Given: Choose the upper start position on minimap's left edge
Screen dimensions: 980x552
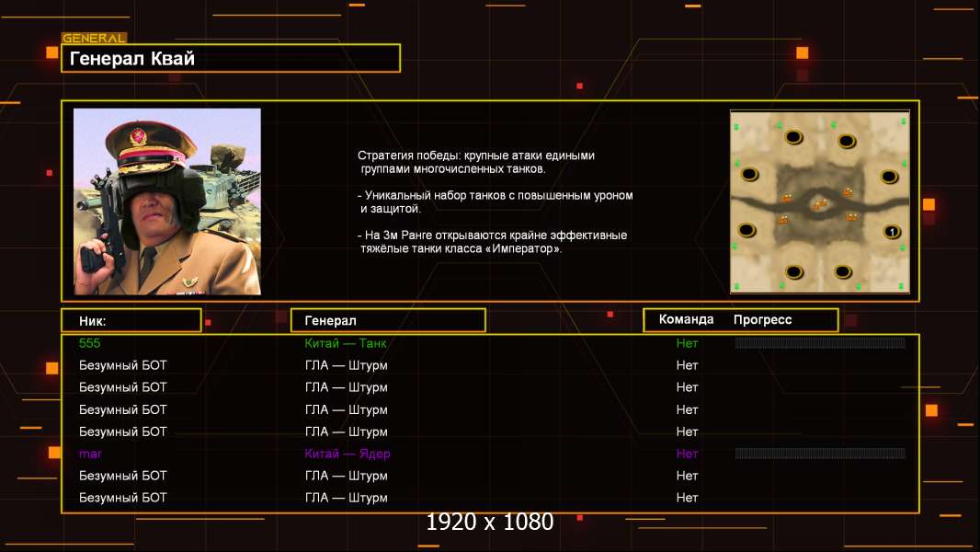Looking at the screenshot, I should click(749, 174).
